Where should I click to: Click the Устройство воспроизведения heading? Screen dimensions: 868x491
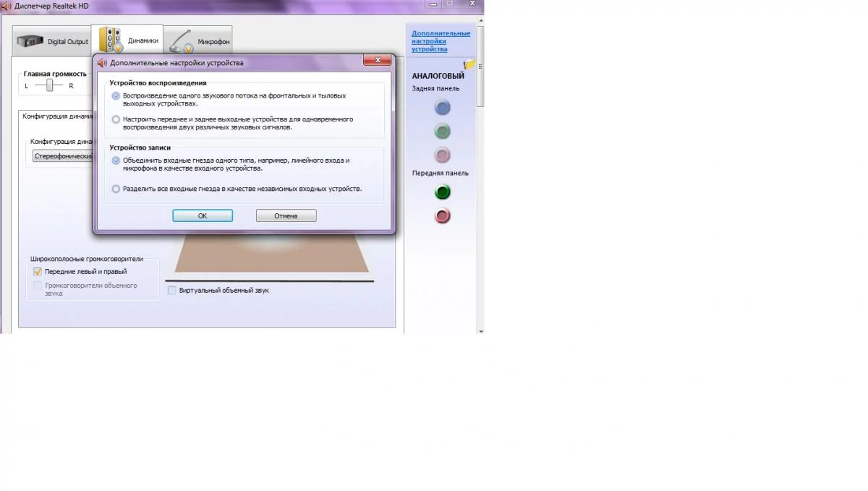[158, 83]
